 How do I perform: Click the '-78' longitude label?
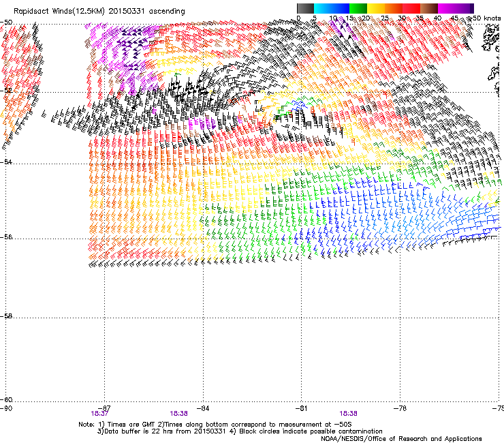(x=400, y=408)
